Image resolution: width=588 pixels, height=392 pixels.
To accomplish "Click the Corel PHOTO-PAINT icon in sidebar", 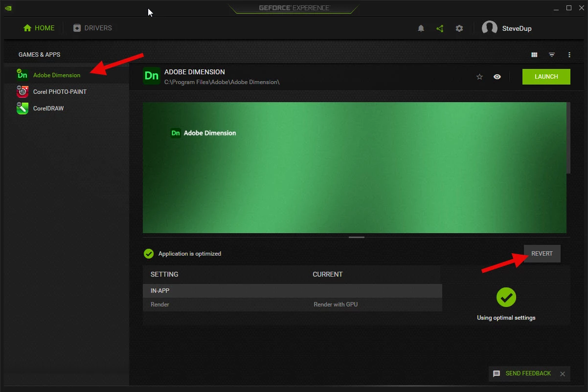I will click(22, 91).
